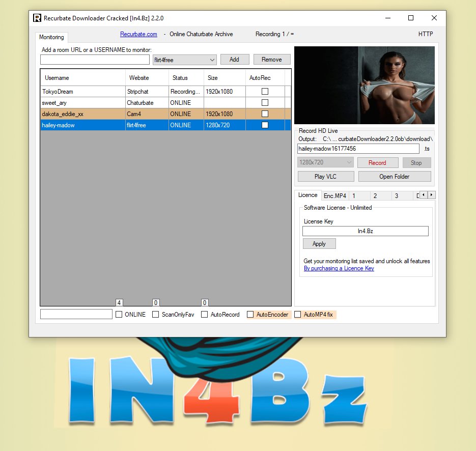Click the Cam4 website cell
Image resolution: width=476 pixels, height=451 pixels.
[x=147, y=114]
